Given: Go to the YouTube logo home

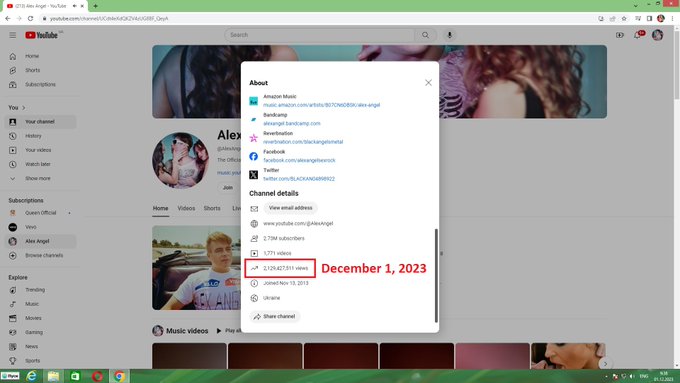Looking at the screenshot, I should coord(41,35).
